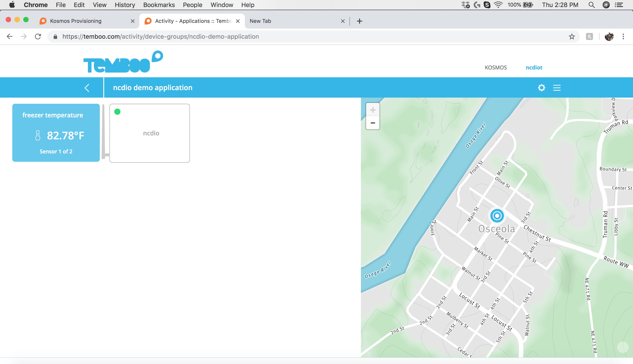This screenshot has width=633, height=364.
Task: Click the battery status icon
Action: tap(528, 5)
